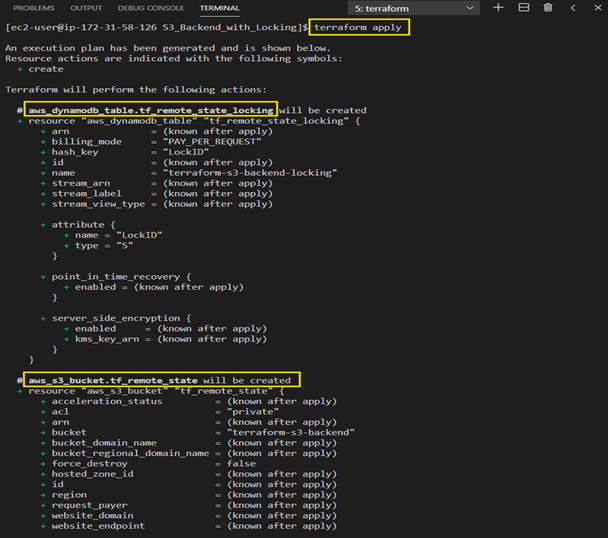This screenshot has height=538, width=608.
Task: Click the 'point_in_time_recovery' block line
Action: tap(116, 277)
